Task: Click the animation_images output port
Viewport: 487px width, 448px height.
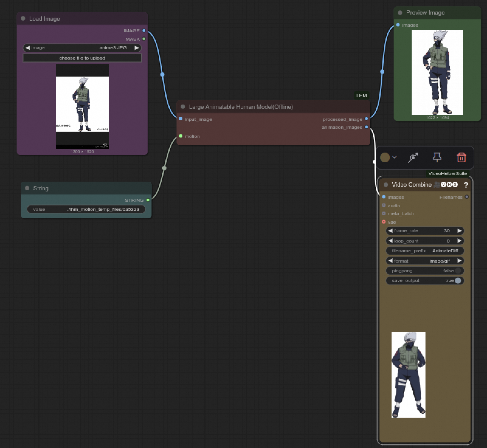Action: click(x=366, y=127)
